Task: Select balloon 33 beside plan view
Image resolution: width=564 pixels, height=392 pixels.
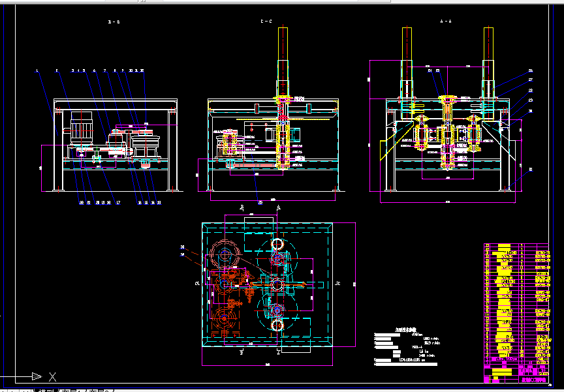Action: 182,247
